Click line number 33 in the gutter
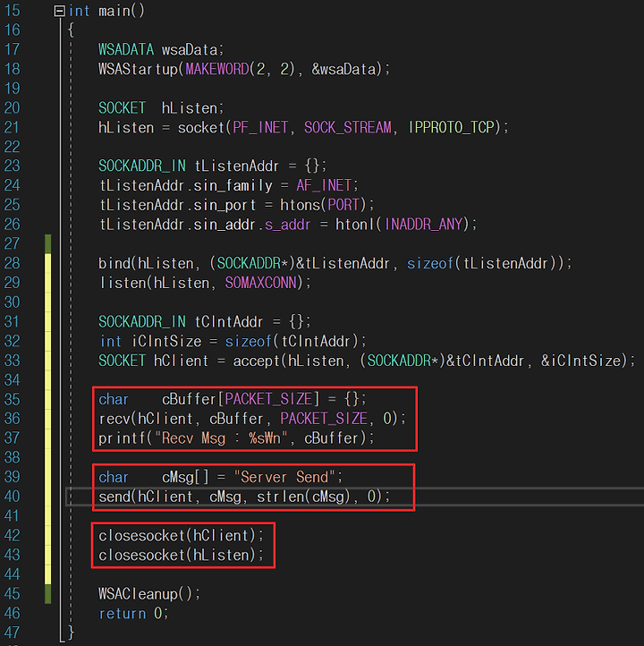Screen dimensions: 644x646 12,361
